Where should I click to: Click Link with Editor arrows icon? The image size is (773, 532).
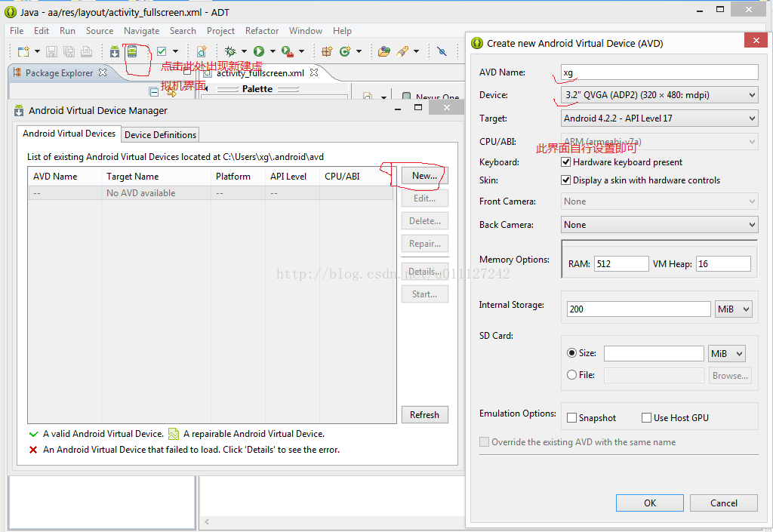[x=171, y=91]
